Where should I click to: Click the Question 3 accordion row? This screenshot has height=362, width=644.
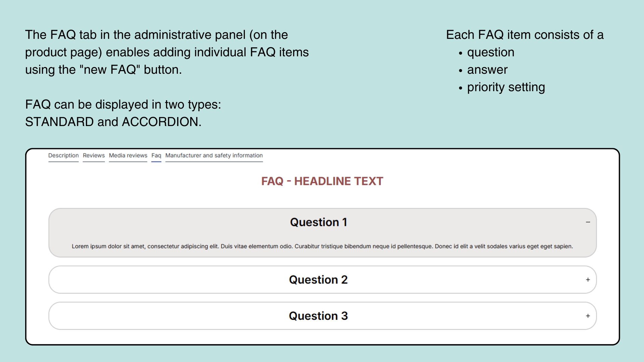[x=322, y=316]
